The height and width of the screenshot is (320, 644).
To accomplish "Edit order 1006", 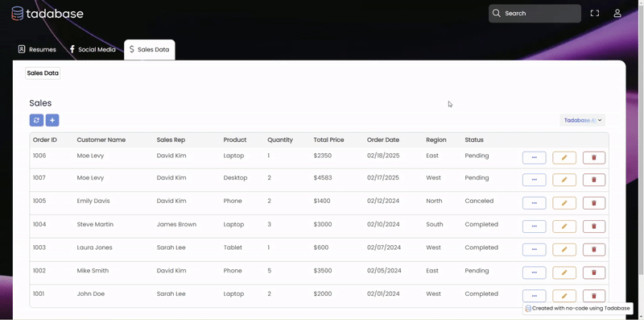I will 564,157.
